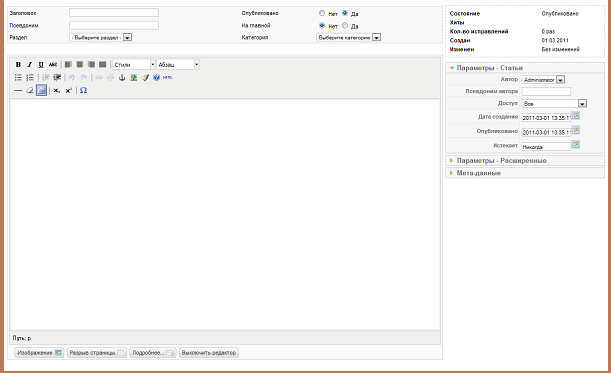611x373 pixels.
Task: Open the Стили styles dropdown
Action: click(x=134, y=65)
